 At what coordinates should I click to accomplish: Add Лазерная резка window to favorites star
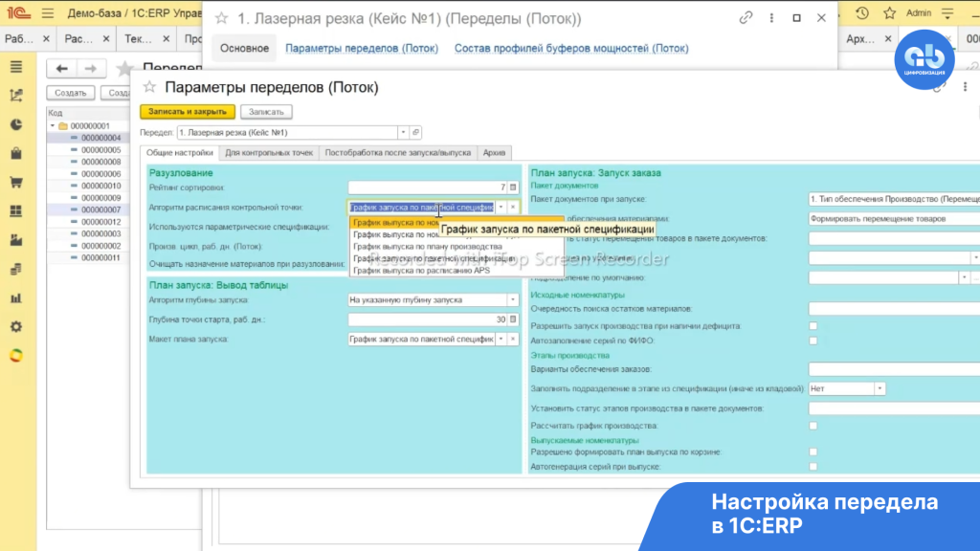coord(221,19)
